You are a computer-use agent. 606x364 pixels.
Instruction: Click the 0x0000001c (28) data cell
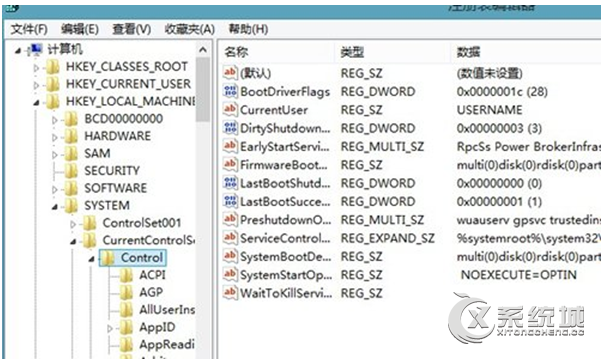click(502, 92)
